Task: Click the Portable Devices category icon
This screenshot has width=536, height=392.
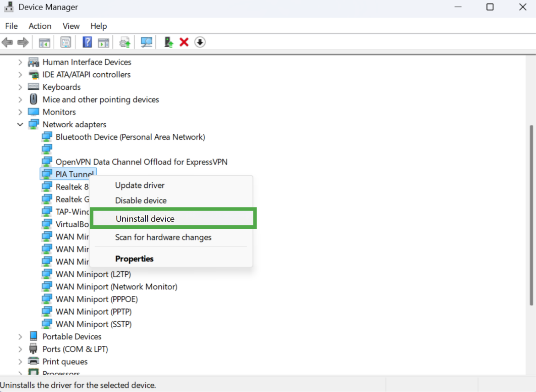Action: click(33, 336)
